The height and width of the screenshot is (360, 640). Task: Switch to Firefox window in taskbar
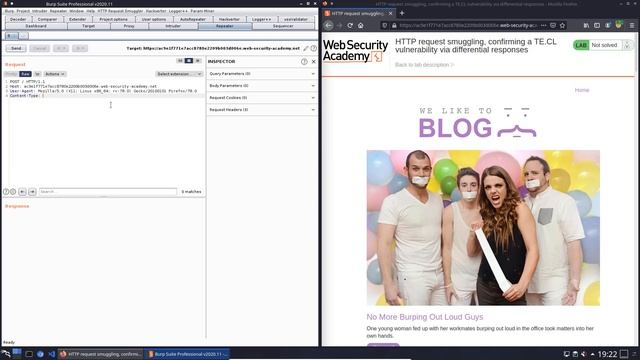[x=101, y=354]
